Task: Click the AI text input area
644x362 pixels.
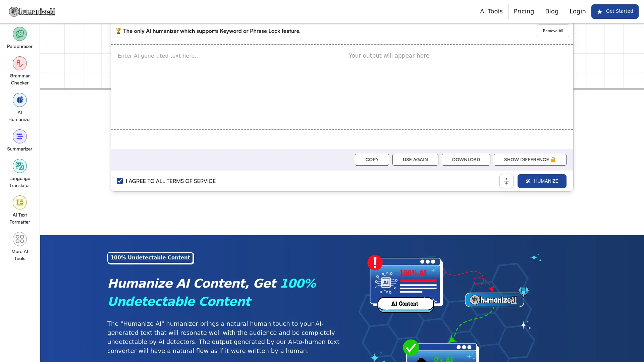Action: pyautogui.click(x=226, y=87)
